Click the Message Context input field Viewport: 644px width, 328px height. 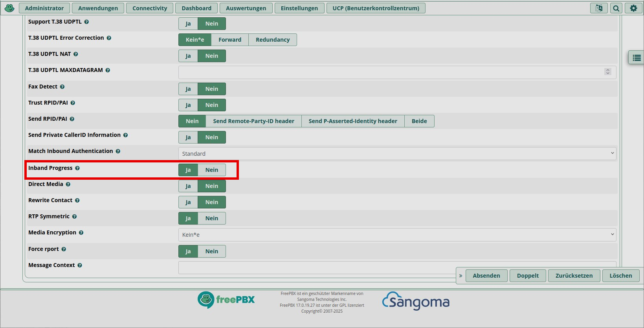314,267
